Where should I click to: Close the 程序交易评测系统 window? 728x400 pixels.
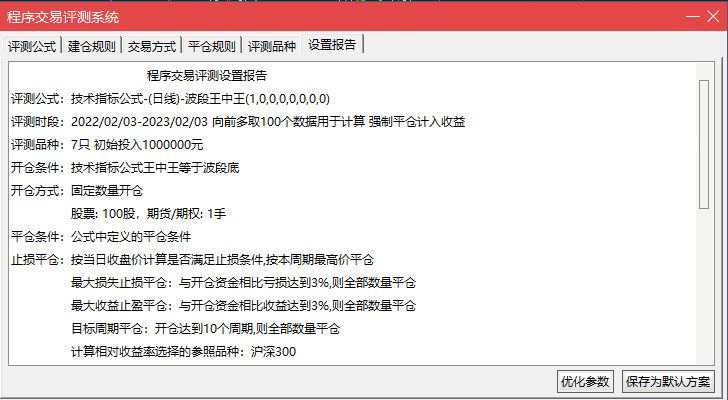[x=713, y=17]
